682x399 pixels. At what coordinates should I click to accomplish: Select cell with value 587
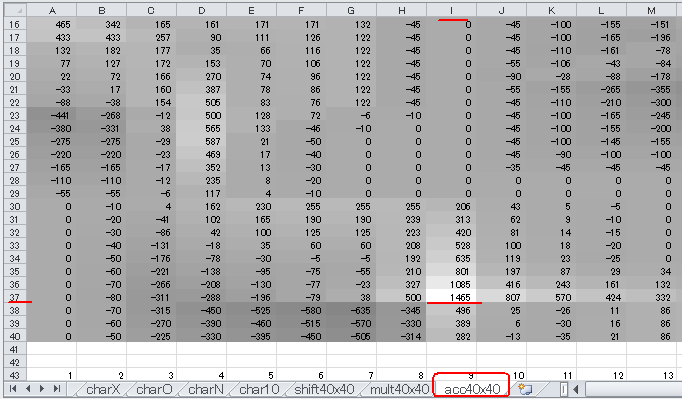(201, 142)
